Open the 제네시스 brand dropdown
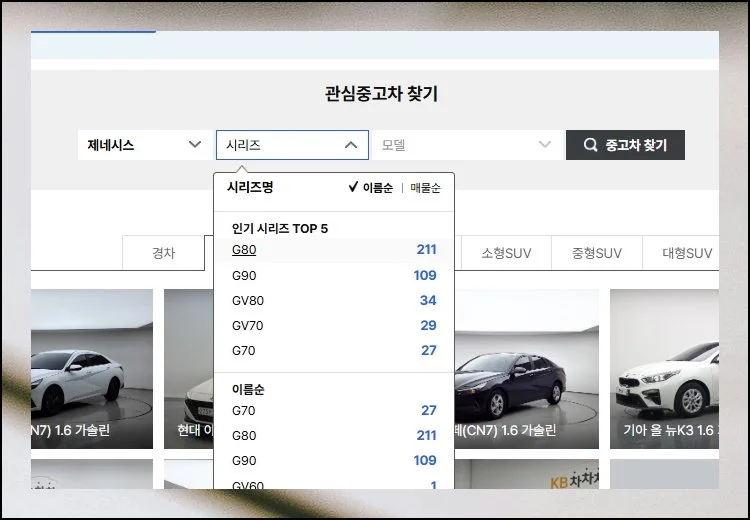The height and width of the screenshot is (520, 750). pyautogui.click(x=144, y=145)
